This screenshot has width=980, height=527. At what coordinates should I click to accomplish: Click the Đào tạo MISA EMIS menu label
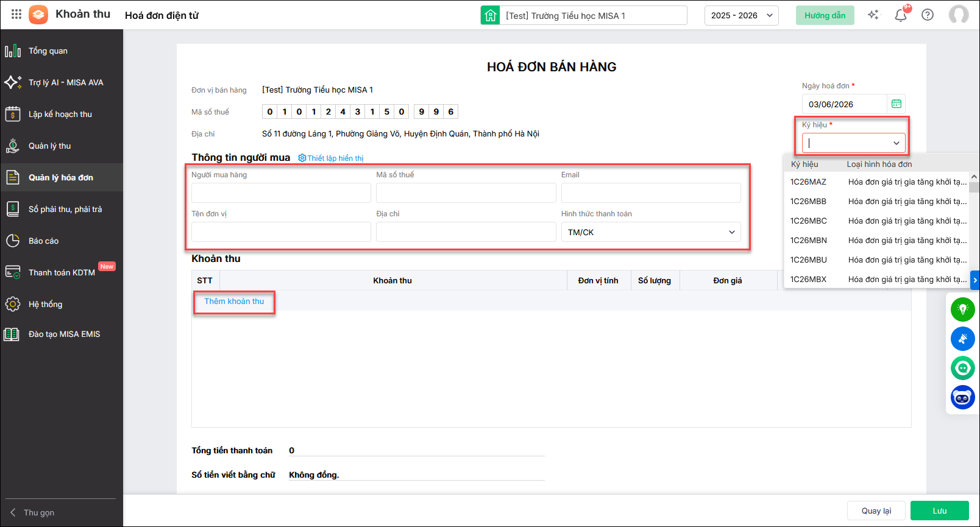(x=65, y=334)
